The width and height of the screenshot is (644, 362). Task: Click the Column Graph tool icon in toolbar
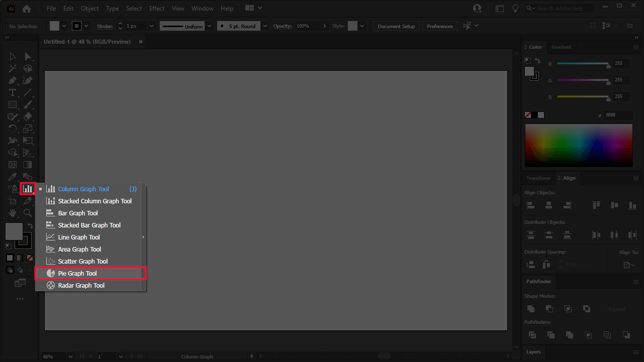[x=28, y=189]
